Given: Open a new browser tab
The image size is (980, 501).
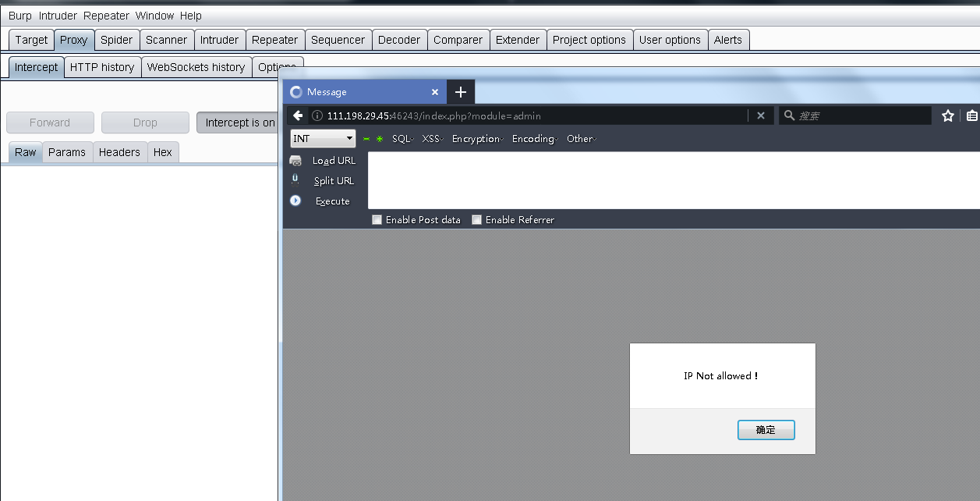Looking at the screenshot, I should 461,92.
